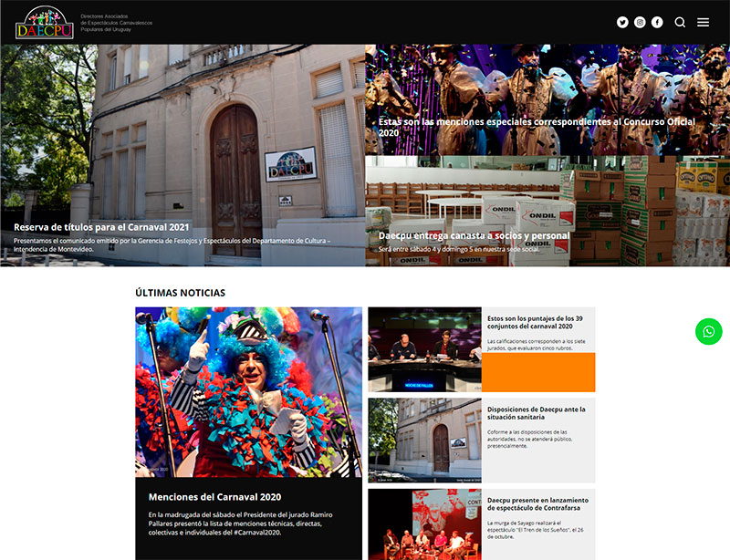
Task: Open menciones especiales Concurso Oficial 2020 headline
Action: (x=537, y=127)
